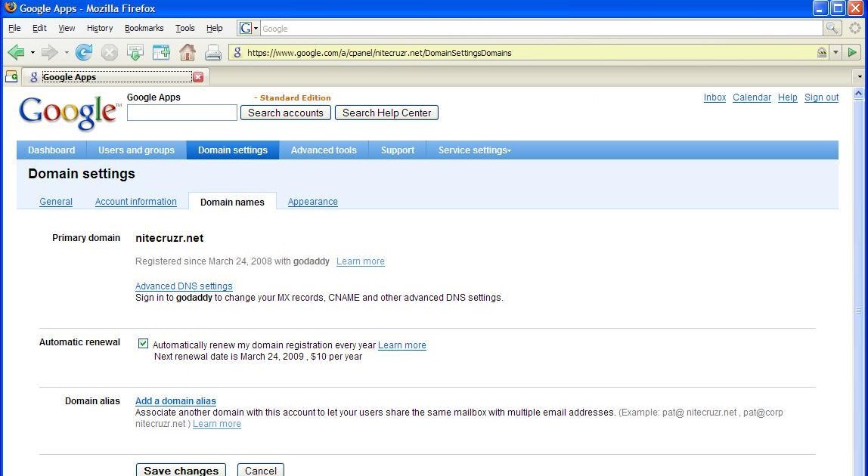Viewport: 868px width, 476px height.
Task: Open the Bookmarks menu
Action: [144, 28]
